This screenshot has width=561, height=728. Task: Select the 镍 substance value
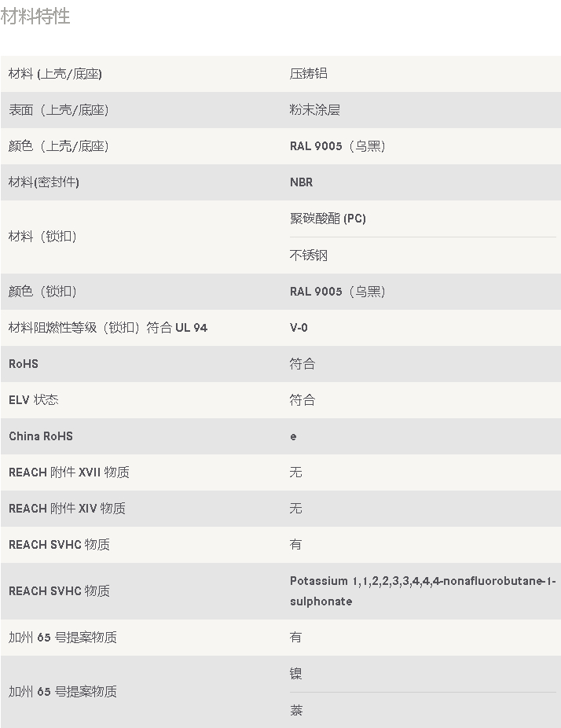[x=295, y=674]
